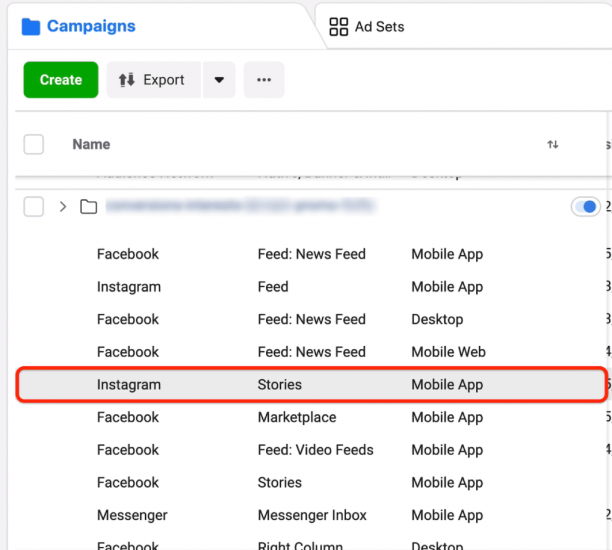This screenshot has height=550, width=612.
Task: Select the Facebook Marketplace row
Action: pos(310,417)
